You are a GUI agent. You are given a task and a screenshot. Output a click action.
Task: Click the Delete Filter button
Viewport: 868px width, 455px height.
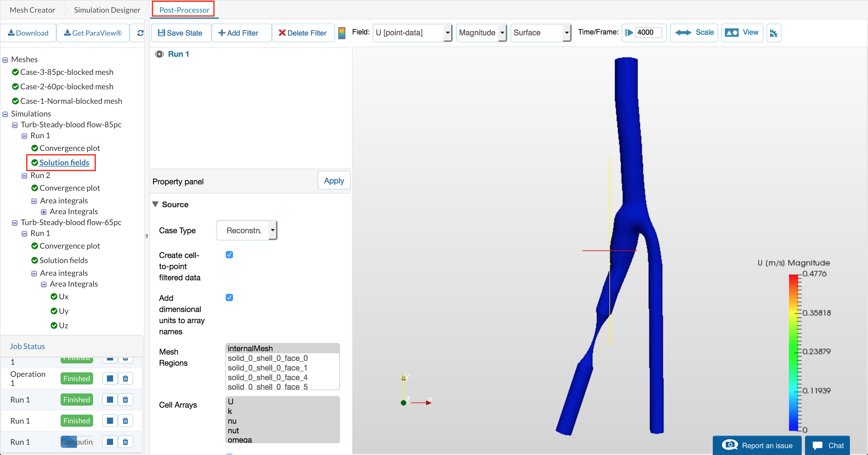click(x=303, y=33)
